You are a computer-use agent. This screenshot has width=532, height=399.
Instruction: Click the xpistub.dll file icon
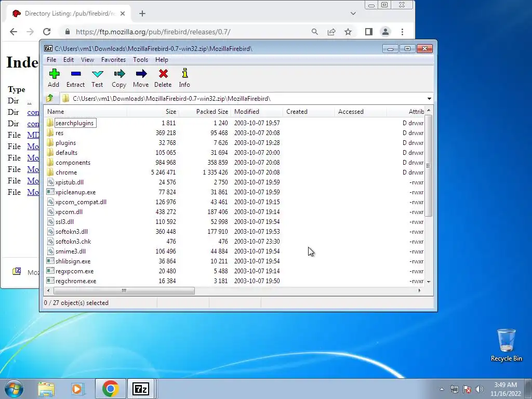point(50,182)
